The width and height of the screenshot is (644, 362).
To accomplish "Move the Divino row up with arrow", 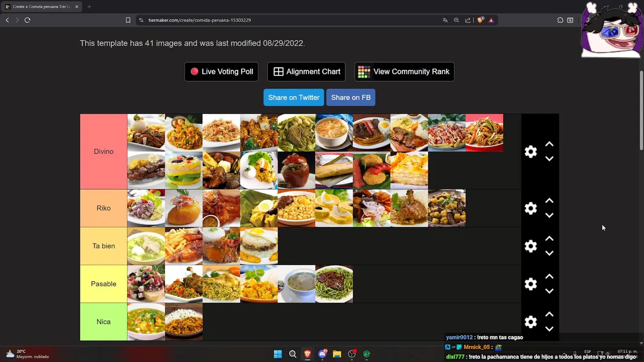I will 549,144.
